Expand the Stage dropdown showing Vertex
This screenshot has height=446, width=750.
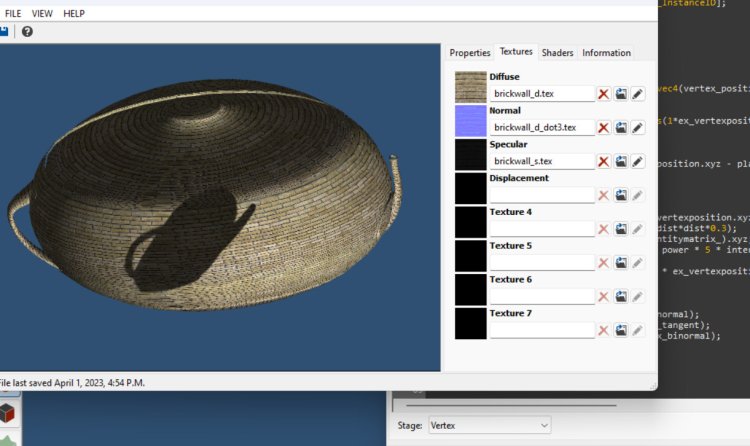tap(489, 426)
